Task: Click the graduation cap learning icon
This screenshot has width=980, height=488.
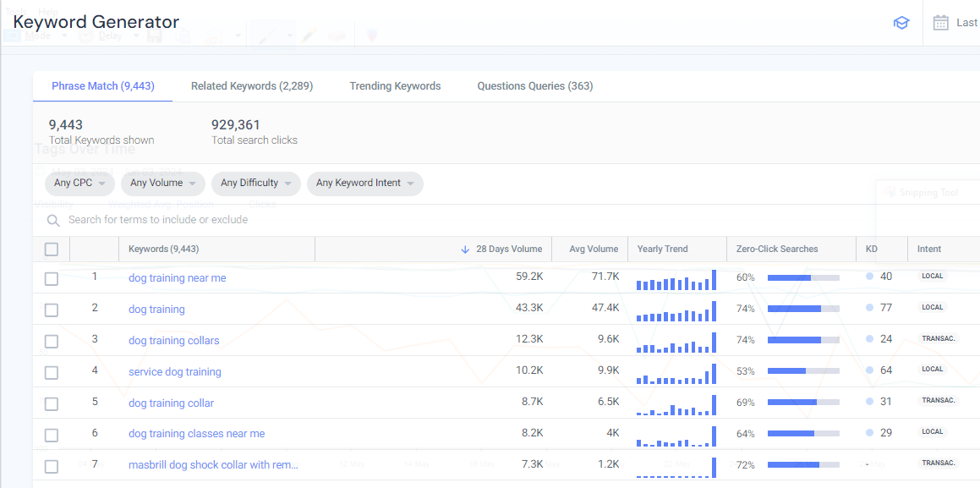Action: coord(901,23)
